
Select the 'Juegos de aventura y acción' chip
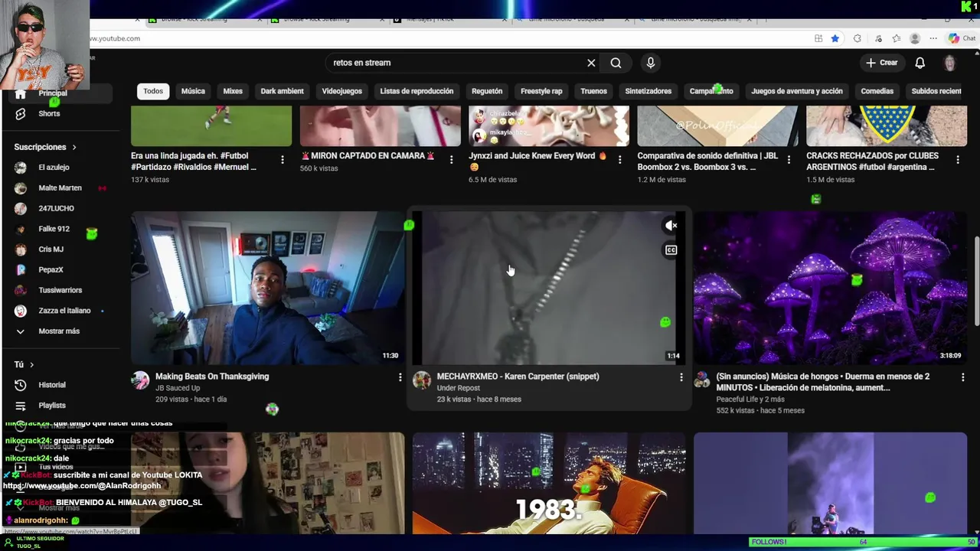click(797, 91)
